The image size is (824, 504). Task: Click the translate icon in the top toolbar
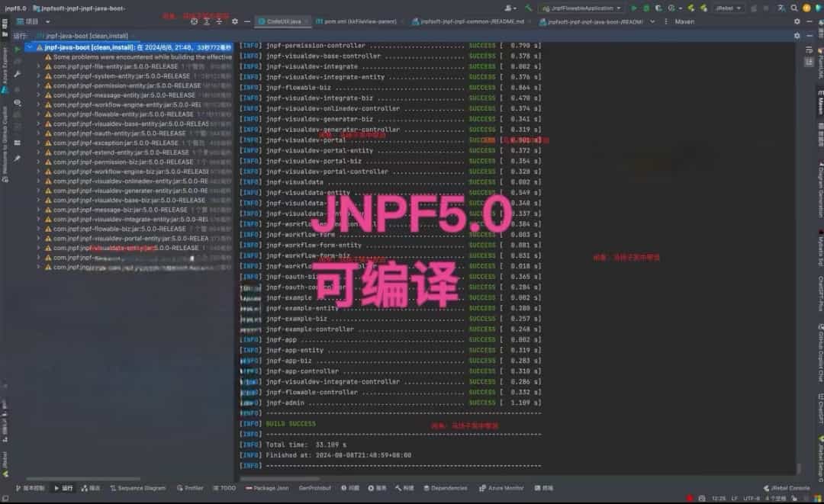[781, 8]
